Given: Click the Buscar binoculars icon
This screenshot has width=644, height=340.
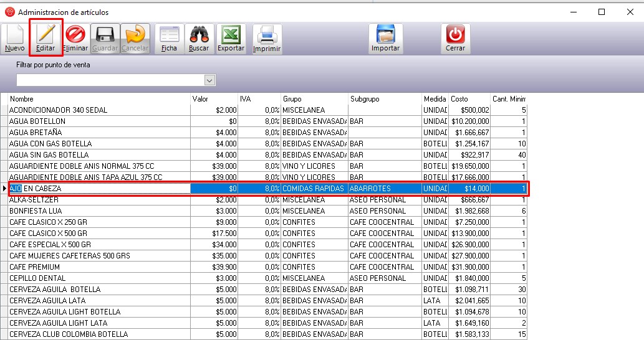Looking at the screenshot, I should coord(199,37).
